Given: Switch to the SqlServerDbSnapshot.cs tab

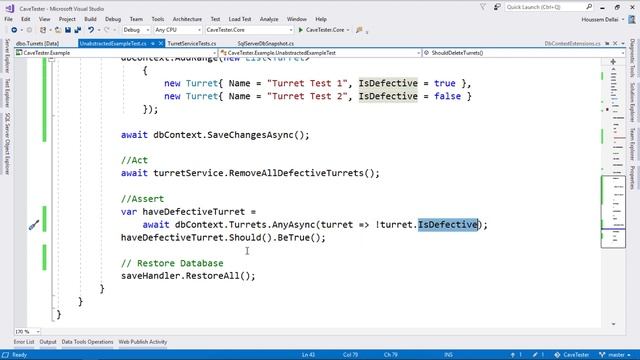Looking at the screenshot, I should [x=266, y=43].
